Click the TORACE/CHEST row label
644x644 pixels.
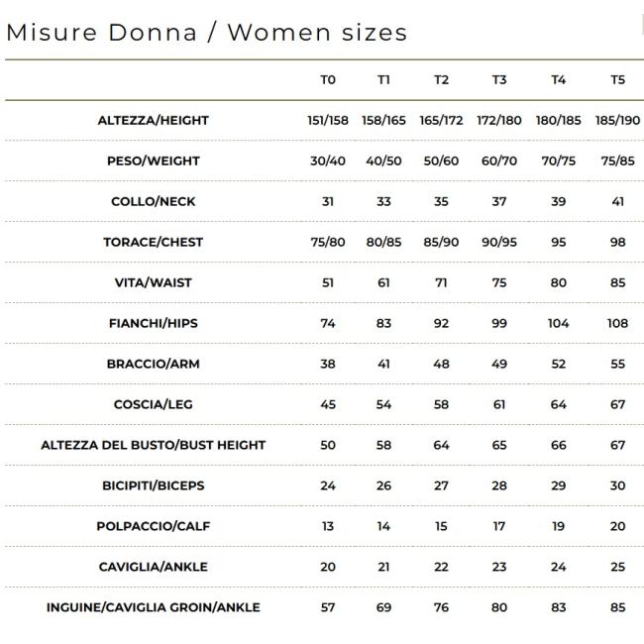(x=154, y=242)
